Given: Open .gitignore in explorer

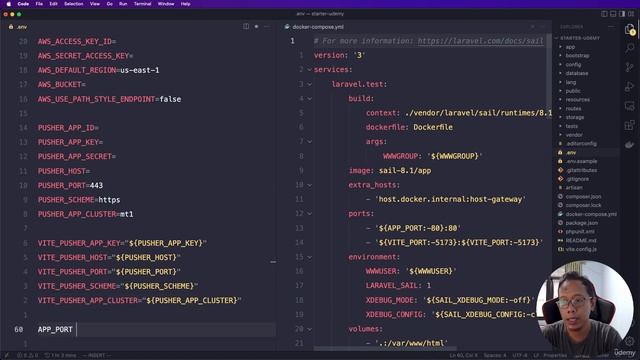Looking at the screenshot, I should (x=577, y=179).
